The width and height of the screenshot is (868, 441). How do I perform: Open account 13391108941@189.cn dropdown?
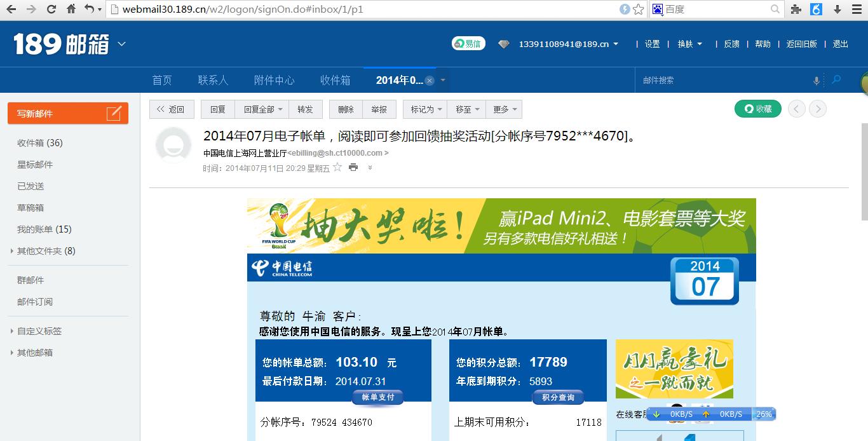569,44
